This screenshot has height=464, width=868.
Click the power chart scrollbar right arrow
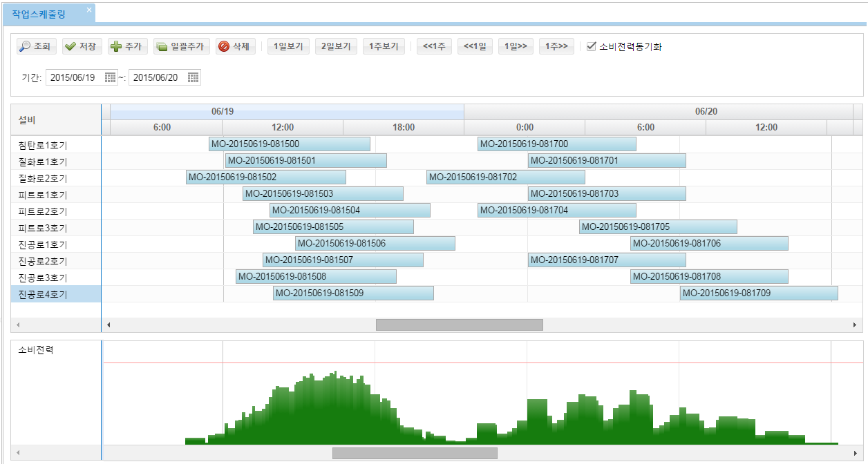(x=856, y=453)
